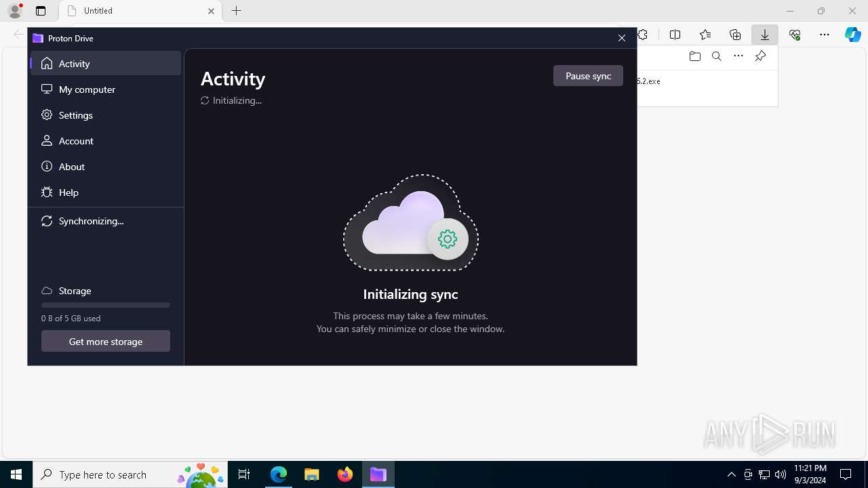Viewport: 868px width, 488px height.
Task: Open a new Edge tab
Action: point(236,11)
